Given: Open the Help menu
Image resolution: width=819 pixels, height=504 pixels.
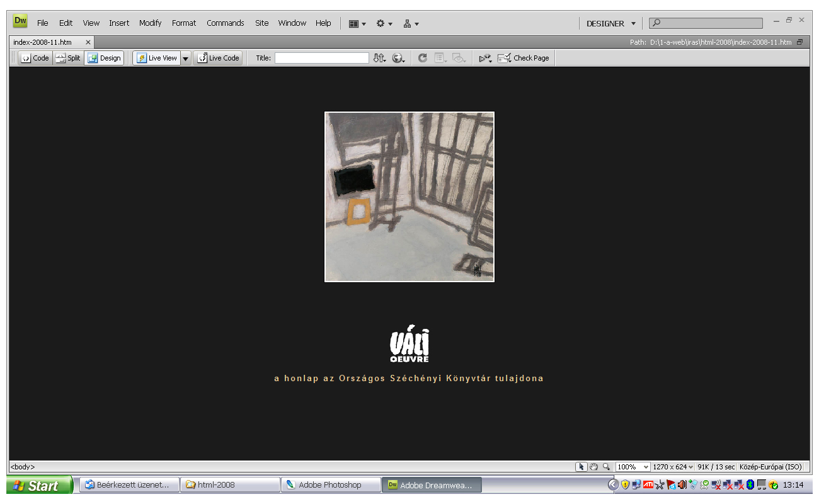Looking at the screenshot, I should coord(323,23).
